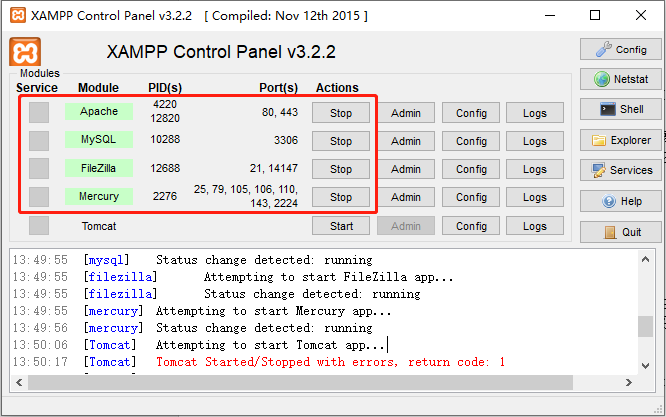Open FileZilla Admin interface
This screenshot has width=666, height=417.
click(406, 169)
